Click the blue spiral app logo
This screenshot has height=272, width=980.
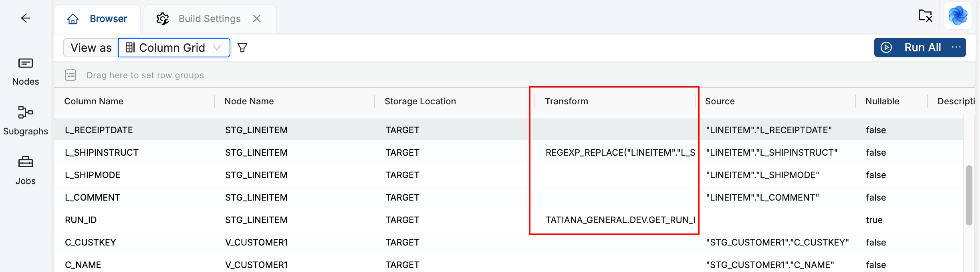[x=958, y=16]
